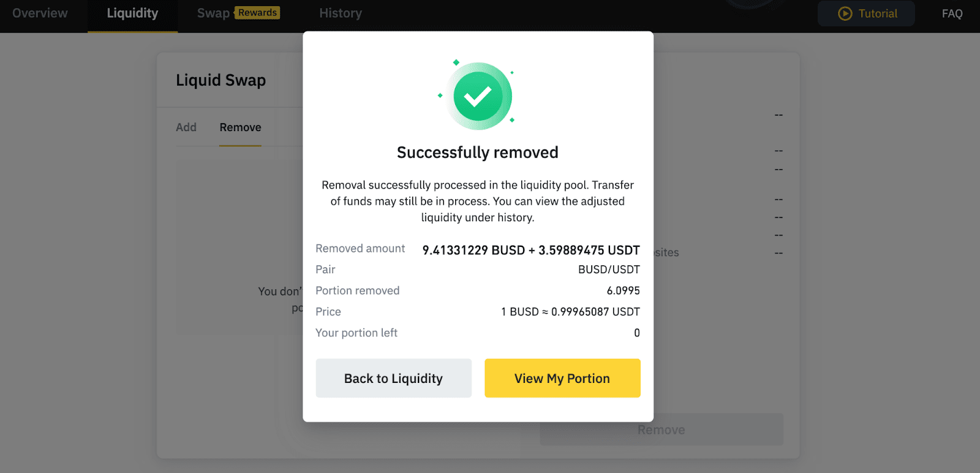This screenshot has width=980, height=473.
Task: Click the Successfully removed title
Action: pos(478,153)
